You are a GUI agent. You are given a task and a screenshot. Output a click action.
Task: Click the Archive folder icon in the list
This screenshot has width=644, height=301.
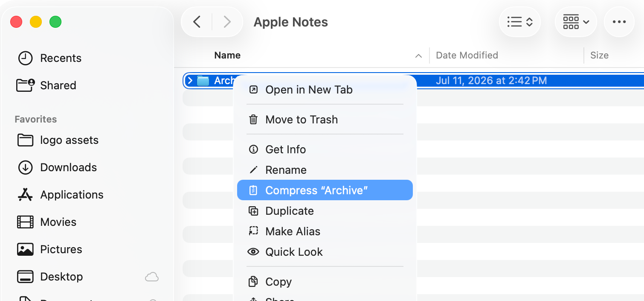(203, 81)
